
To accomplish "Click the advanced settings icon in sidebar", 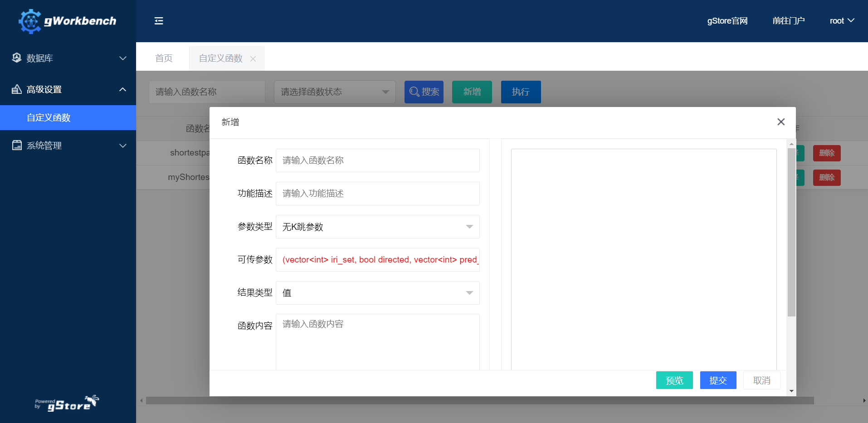I will point(17,89).
